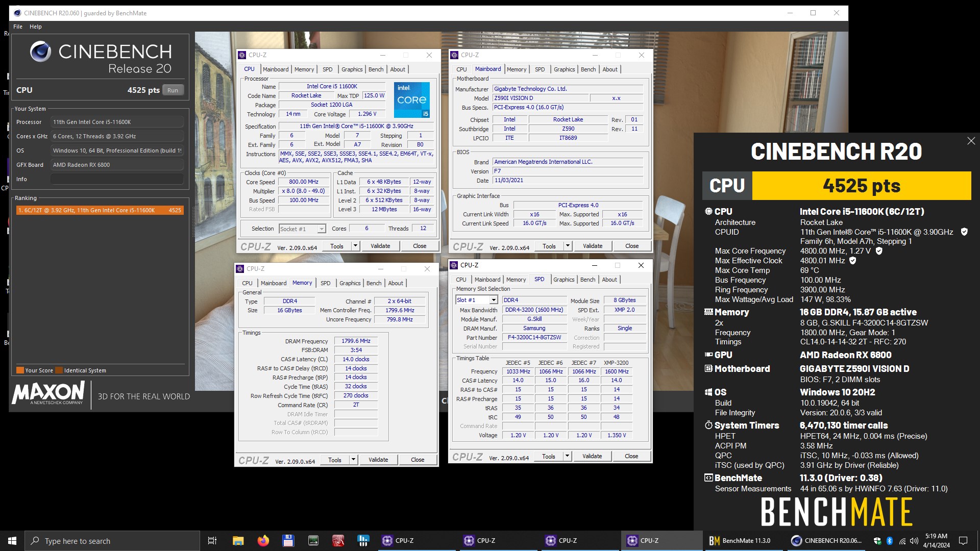Viewport: 980px width, 551px height.
Task: Click the CPU chip icon in BenchMate panel
Action: tap(708, 211)
